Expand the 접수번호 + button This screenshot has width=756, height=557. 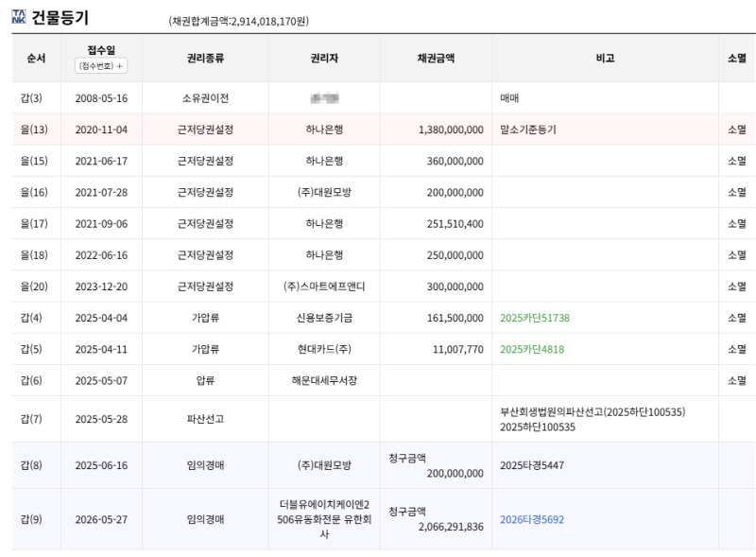click(101, 66)
